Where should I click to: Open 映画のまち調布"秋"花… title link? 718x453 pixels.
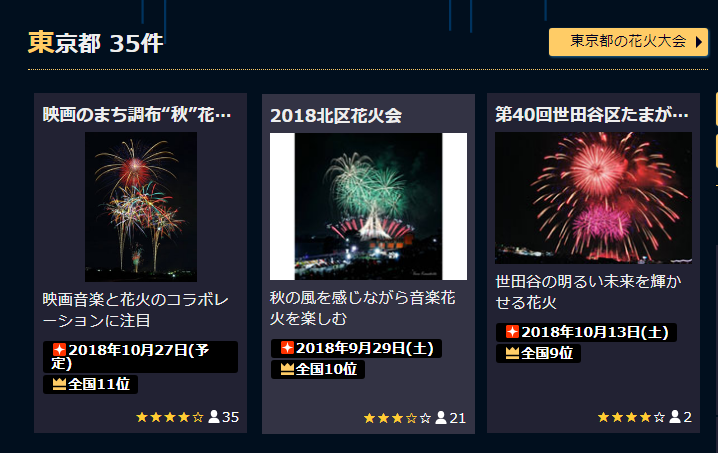pyautogui.click(x=136, y=115)
